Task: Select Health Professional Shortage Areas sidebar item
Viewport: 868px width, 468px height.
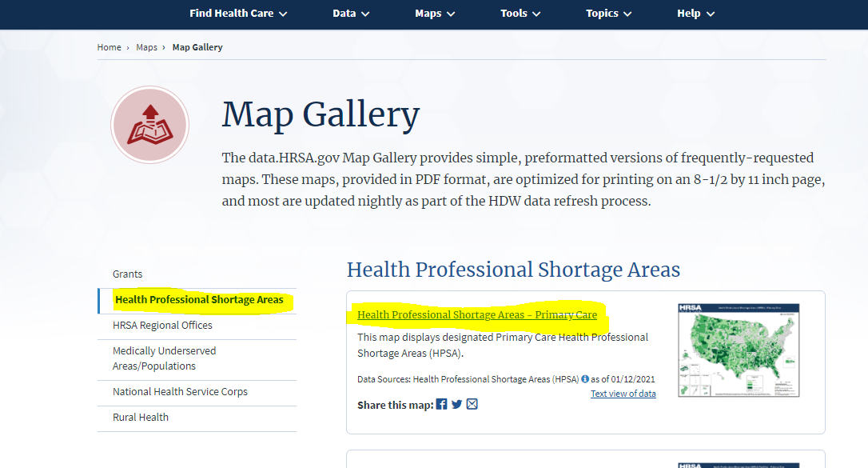Action: tap(199, 300)
